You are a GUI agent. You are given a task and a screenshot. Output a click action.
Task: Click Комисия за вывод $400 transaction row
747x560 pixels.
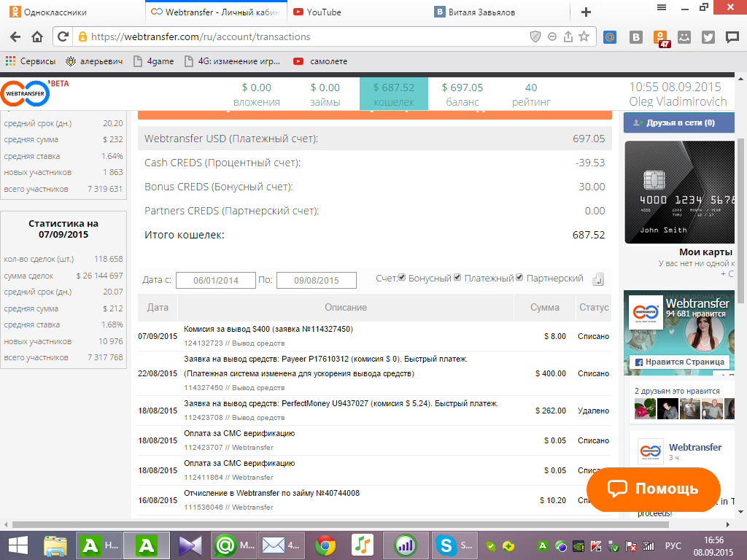(374, 336)
